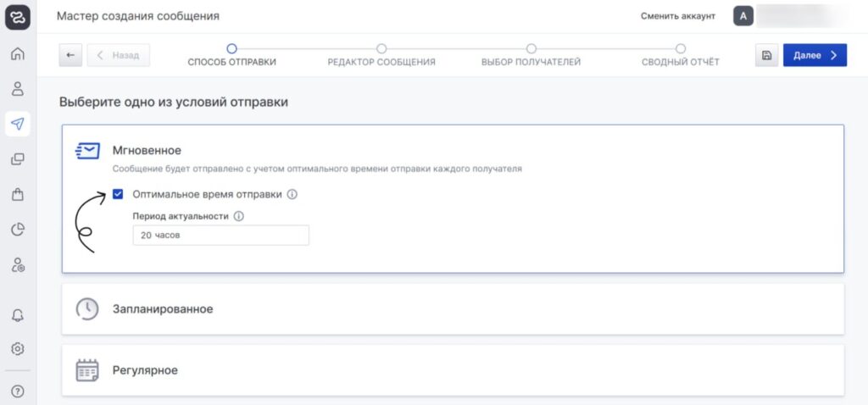
Task: Go to the Редактор сообщения step
Action: (x=381, y=49)
